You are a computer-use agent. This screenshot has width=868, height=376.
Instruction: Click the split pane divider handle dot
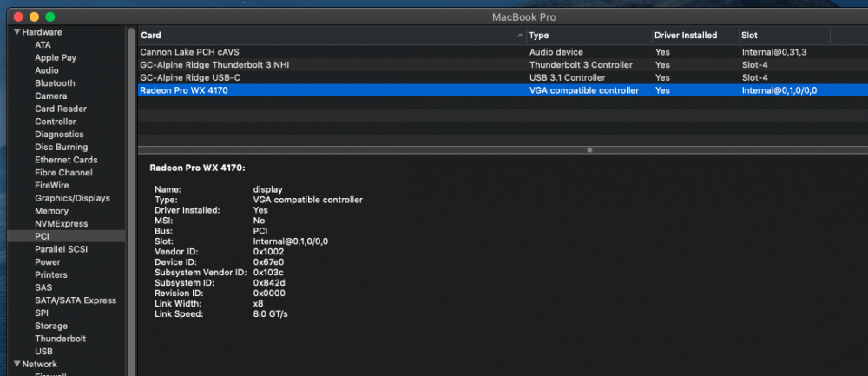pos(589,150)
